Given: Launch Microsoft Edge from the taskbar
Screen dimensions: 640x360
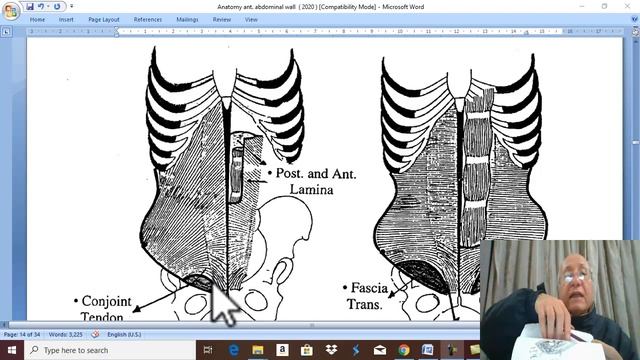Looking at the screenshot, I should click(x=233, y=350).
